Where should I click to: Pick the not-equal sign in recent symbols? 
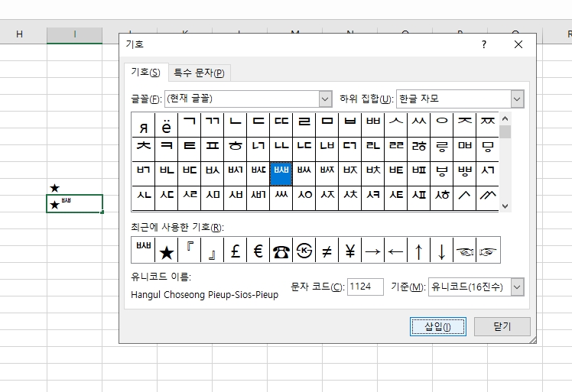(327, 250)
